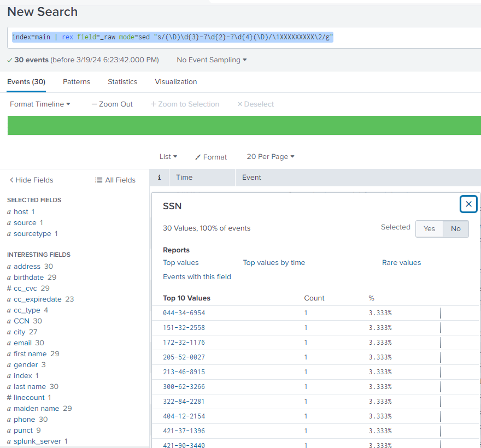Image resolution: width=481 pixels, height=448 pixels.
Task: Click the '#' numeric icon beside cc_cvc field
Action: pos(10,288)
